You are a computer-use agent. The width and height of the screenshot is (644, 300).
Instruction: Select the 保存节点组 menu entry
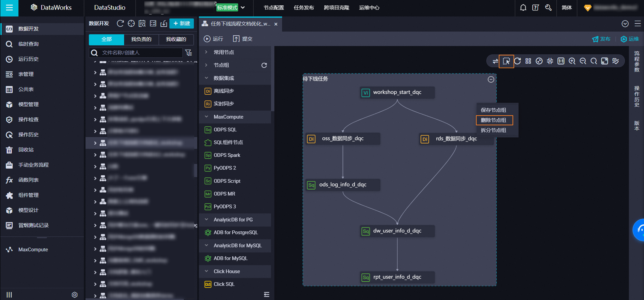[x=494, y=110]
